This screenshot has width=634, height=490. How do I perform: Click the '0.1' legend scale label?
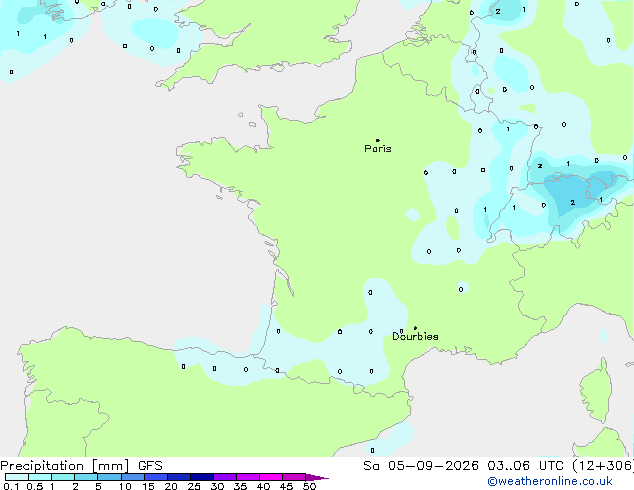11,486
